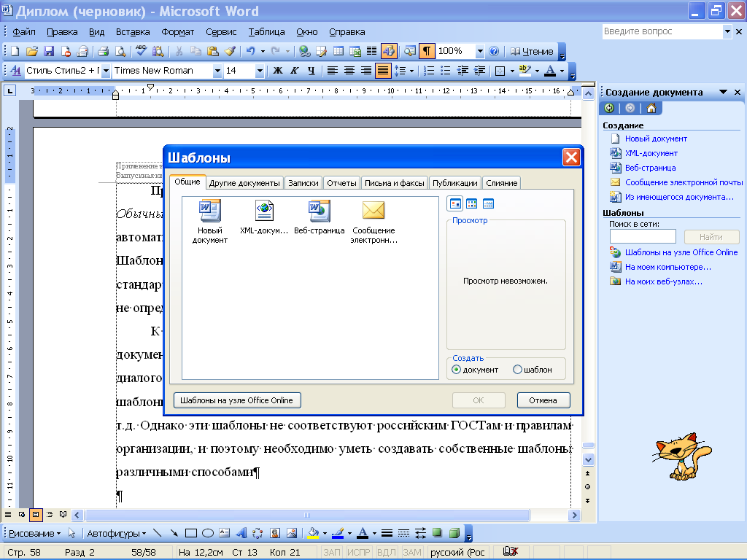
Task: Select the Новый документ icon in Шаблоны dialog
Action: pos(209,222)
